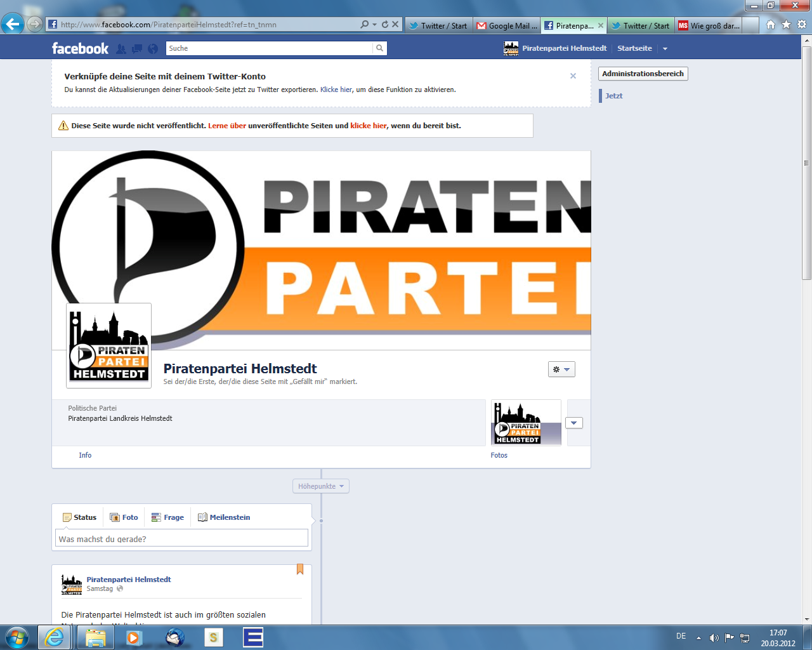Image resolution: width=812 pixels, height=650 pixels.
Task: Switch to the Meilenstein composer tab
Action: (224, 517)
